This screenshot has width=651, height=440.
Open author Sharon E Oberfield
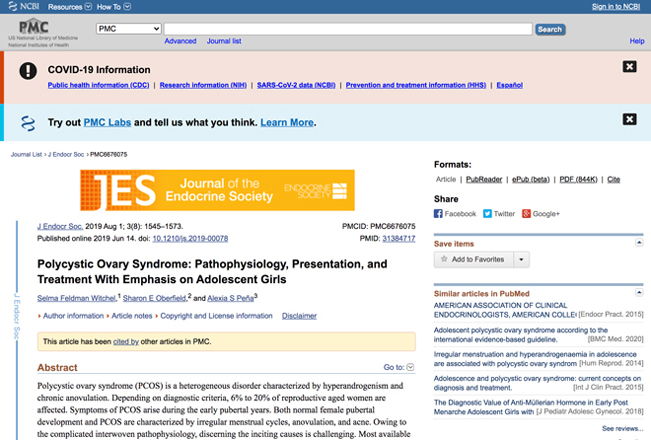(154, 298)
